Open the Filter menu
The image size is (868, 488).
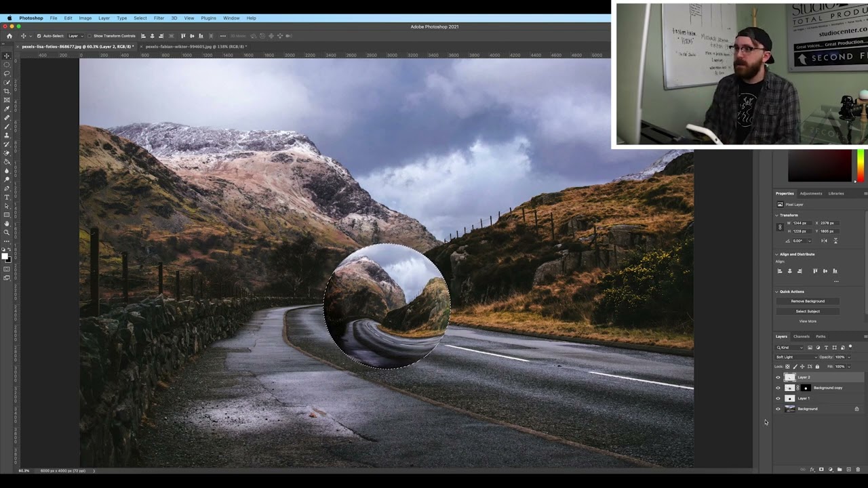(159, 18)
